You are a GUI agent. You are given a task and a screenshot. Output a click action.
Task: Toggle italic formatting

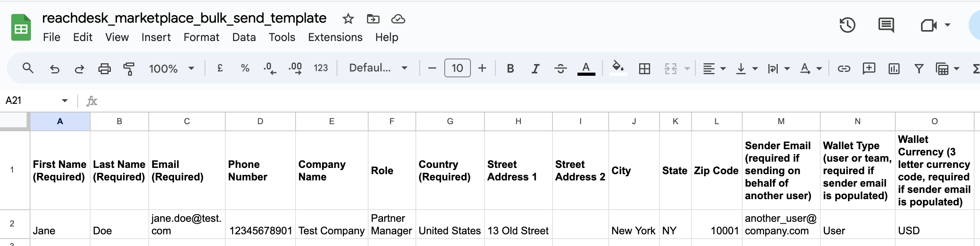pyautogui.click(x=535, y=69)
